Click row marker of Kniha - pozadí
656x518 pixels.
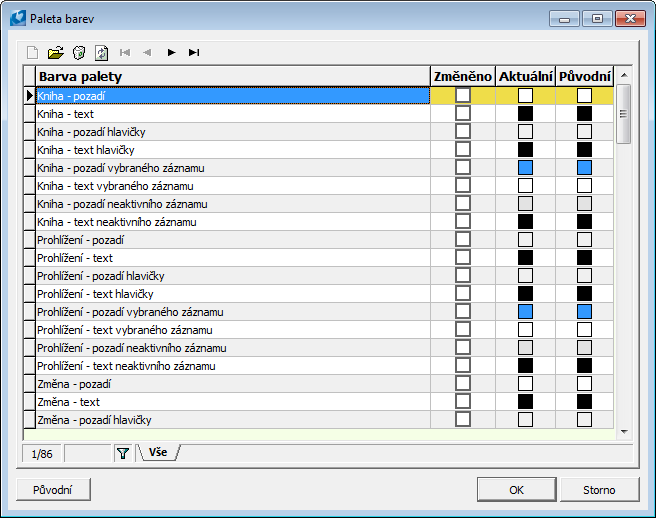tap(29, 96)
